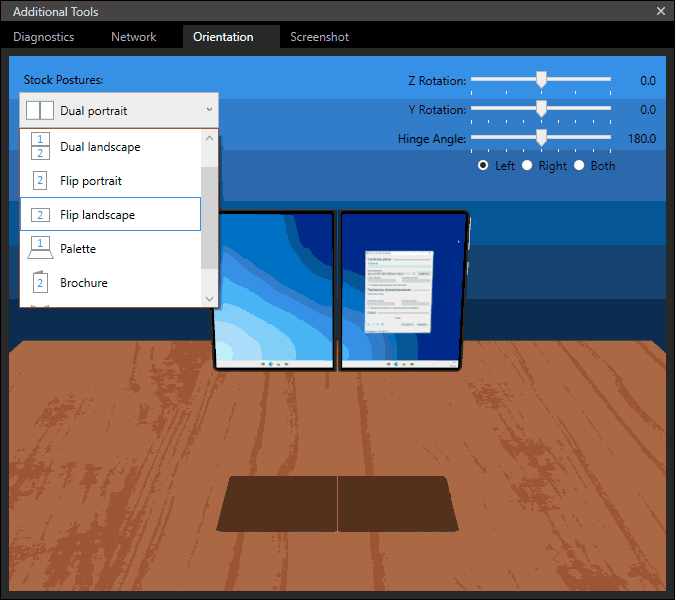This screenshot has height=600, width=675.
Task: Switch to the Diagnostics tab
Action: (44, 37)
